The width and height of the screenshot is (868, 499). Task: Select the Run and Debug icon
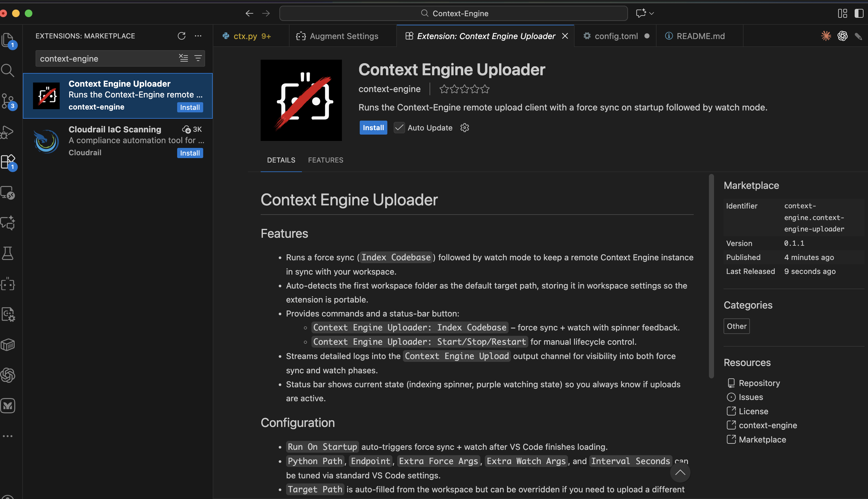point(8,132)
